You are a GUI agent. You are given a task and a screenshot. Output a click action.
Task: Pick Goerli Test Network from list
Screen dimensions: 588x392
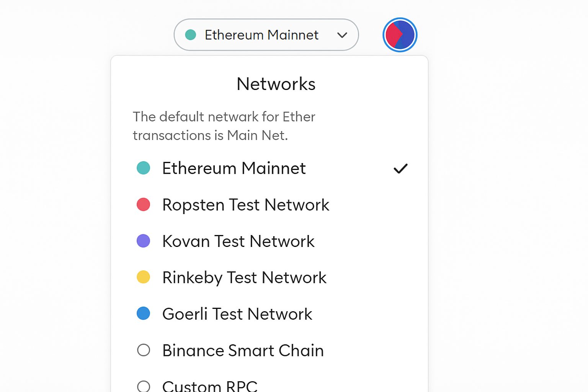pyautogui.click(x=237, y=314)
